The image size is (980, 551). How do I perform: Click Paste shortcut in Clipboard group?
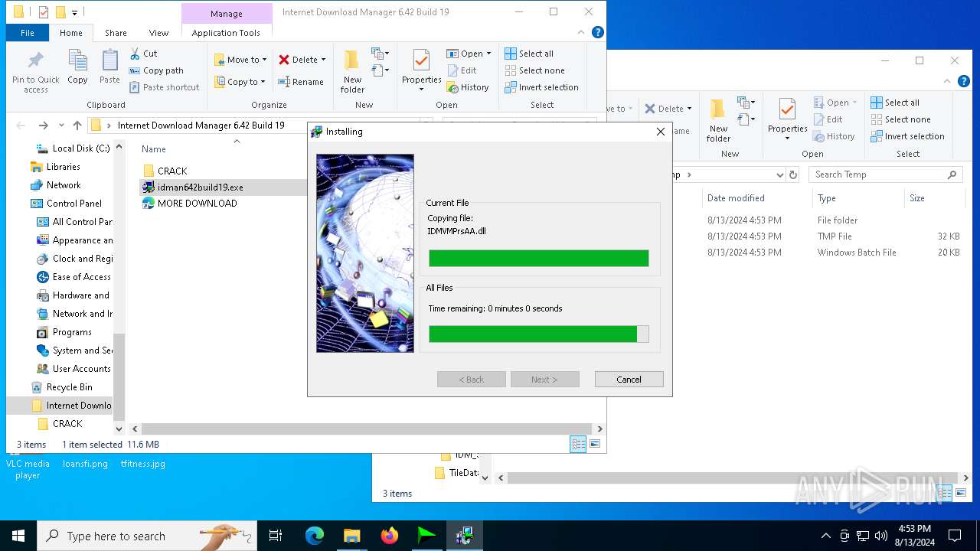pyautogui.click(x=164, y=87)
